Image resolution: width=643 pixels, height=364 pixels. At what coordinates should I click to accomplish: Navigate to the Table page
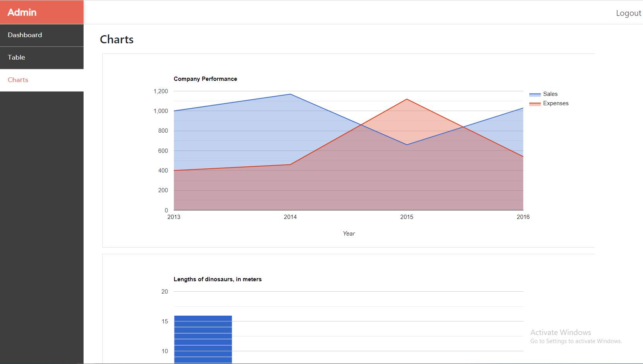point(16,57)
